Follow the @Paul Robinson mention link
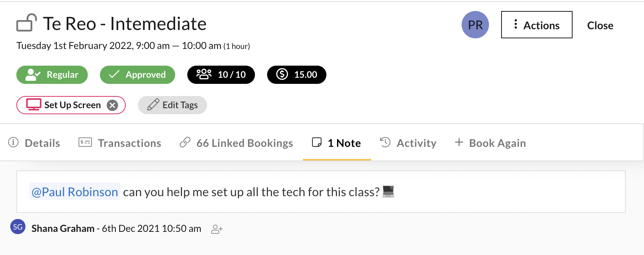Viewport: 644px width, 255px height. [75, 192]
